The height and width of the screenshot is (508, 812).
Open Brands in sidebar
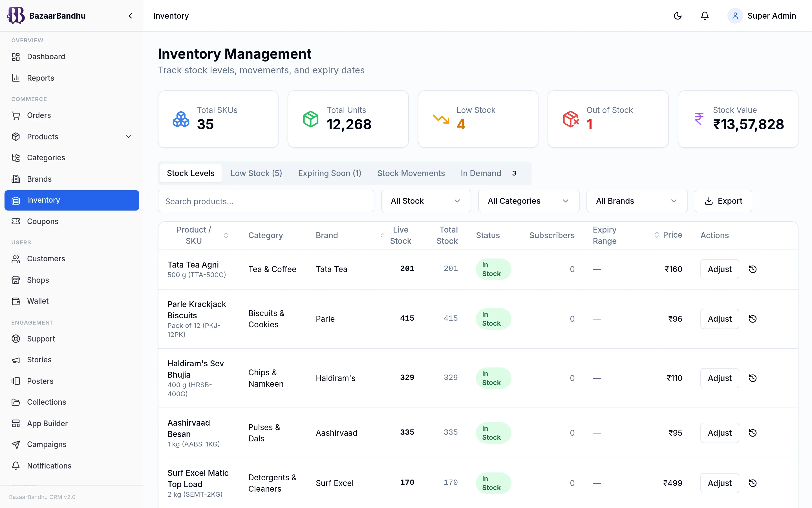tap(72, 179)
